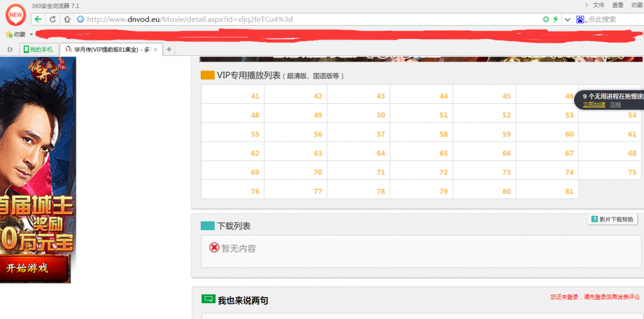Open the 查看 menu
Viewport: 644px width, 319px height.
click(x=618, y=5)
